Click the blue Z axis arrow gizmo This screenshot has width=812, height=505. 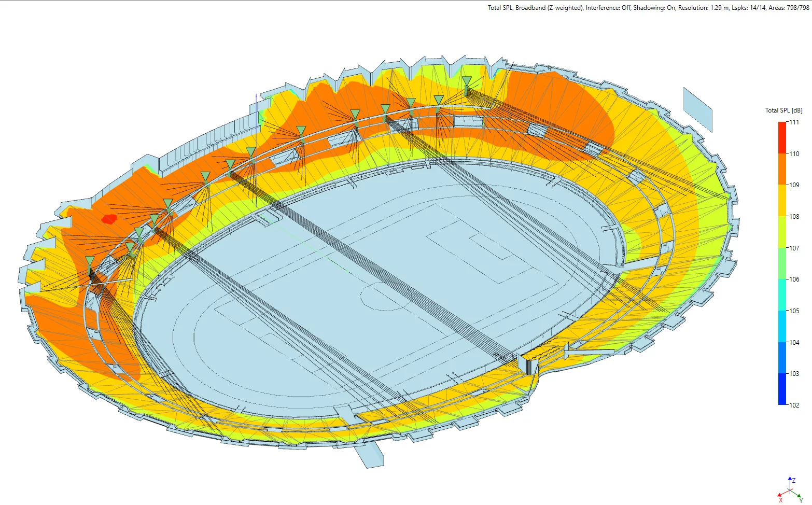click(790, 481)
